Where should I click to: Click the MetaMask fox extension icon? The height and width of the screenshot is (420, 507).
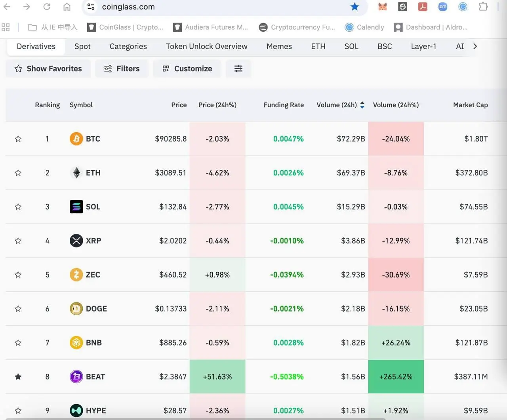(x=382, y=7)
